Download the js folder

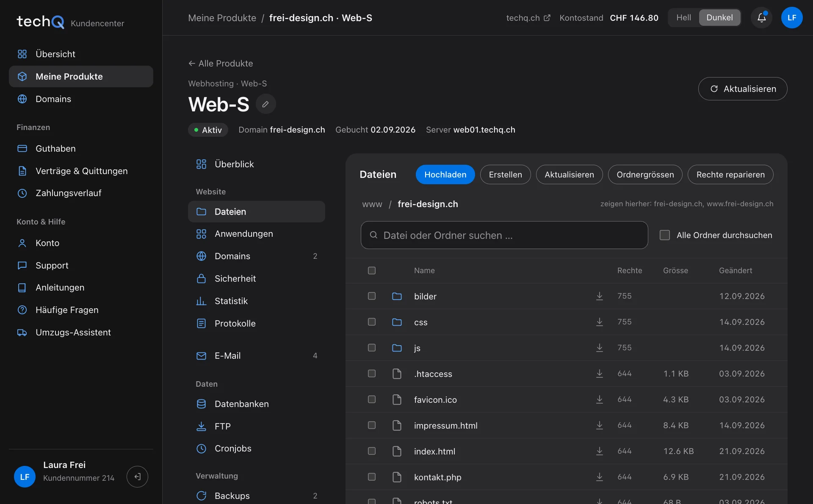pyautogui.click(x=600, y=348)
